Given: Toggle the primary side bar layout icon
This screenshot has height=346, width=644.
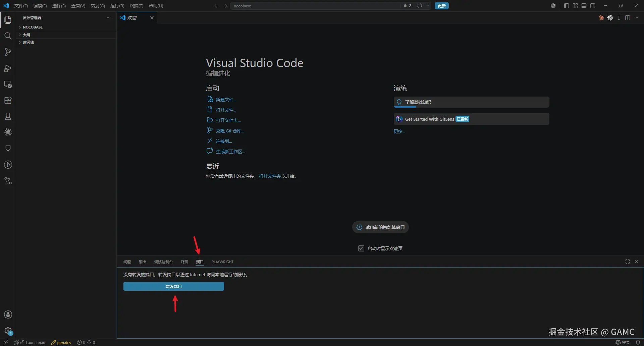Looking at the screenshot, I should point(567,6).
